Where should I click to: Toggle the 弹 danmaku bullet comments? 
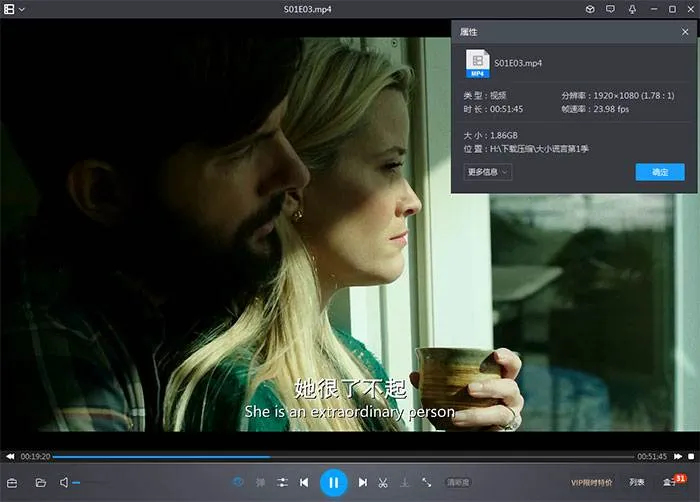click(x=260, y=482)
